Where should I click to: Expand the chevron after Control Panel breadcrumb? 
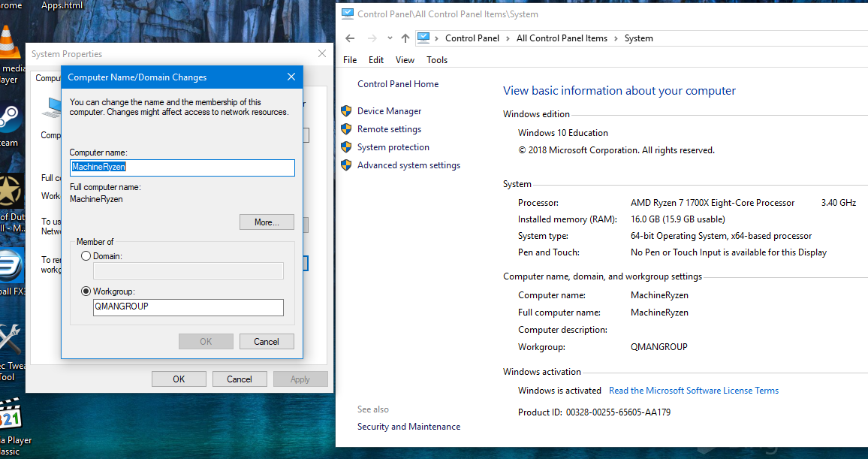click(x=508, y=38)
